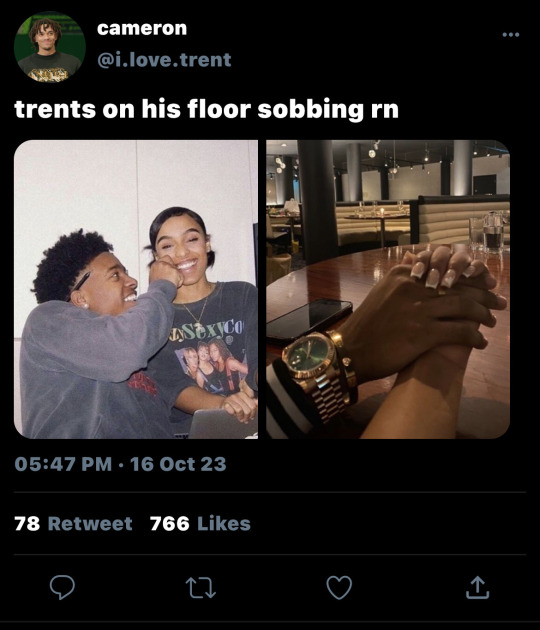Screen dimensions: 540x630
Task: Open the three-dot more options menu
Action: 511,35
